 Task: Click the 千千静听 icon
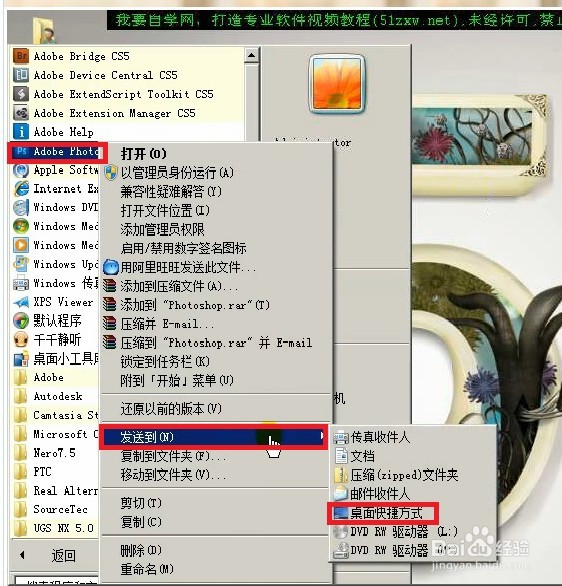click(21, 339)
